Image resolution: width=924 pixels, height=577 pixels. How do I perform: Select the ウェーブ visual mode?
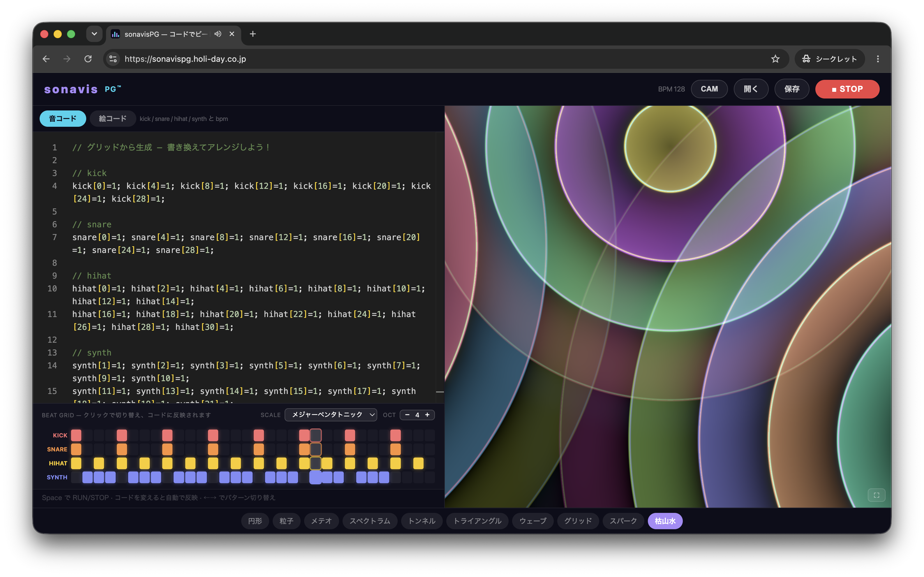[533, 521]
